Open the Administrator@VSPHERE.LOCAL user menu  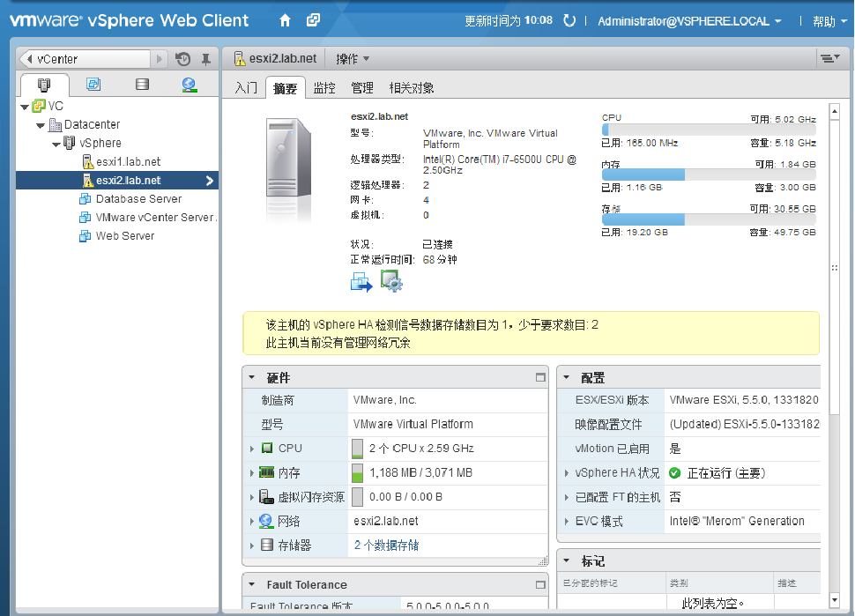coord(689,21)
